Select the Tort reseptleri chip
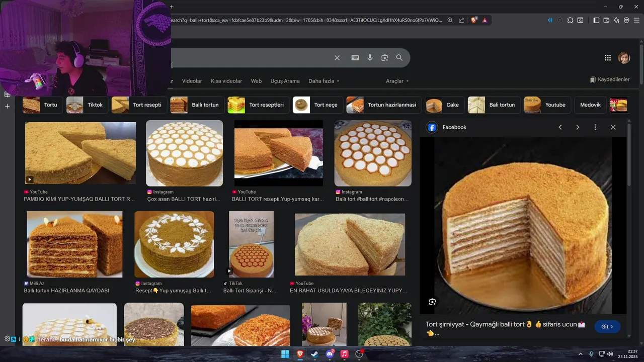The width and height of the screenshot is (644, 362). pos(258,105)
